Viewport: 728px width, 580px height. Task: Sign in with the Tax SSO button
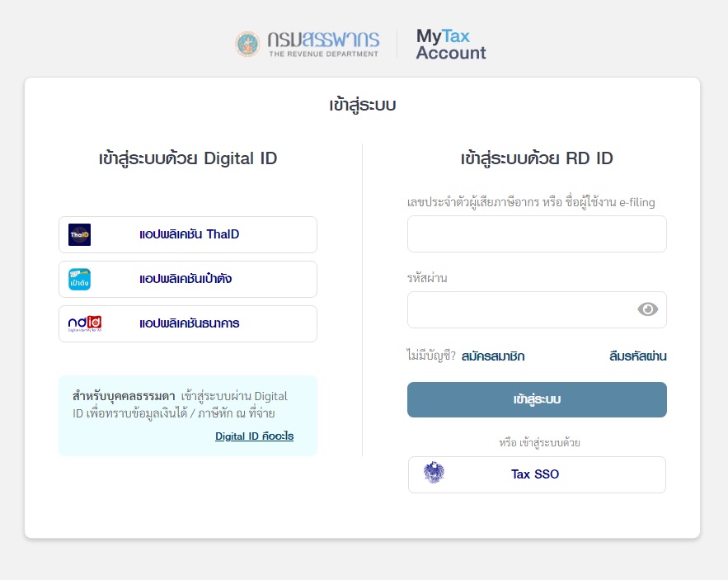[537, 474]
